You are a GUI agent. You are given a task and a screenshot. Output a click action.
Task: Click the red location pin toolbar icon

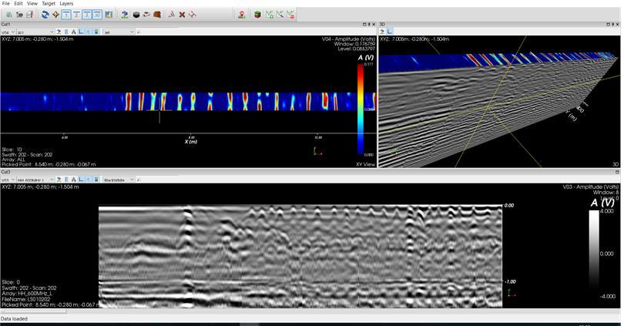242,15
